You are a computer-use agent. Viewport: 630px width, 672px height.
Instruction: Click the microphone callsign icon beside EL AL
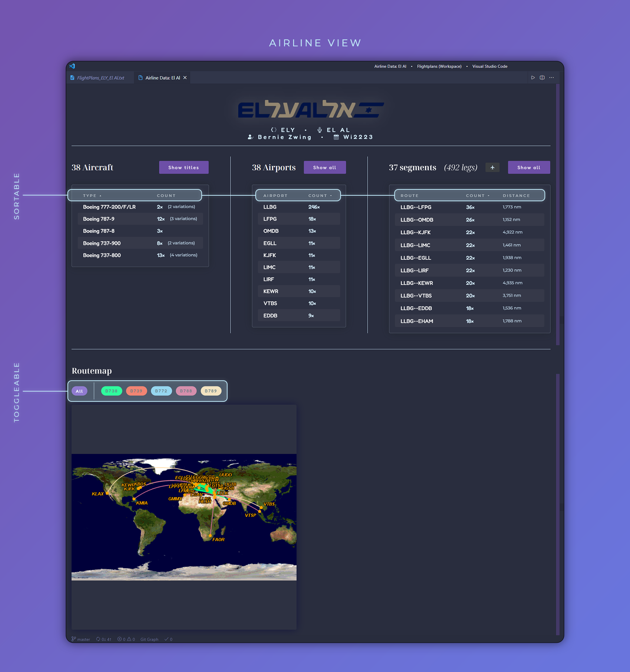click(319, 130)
